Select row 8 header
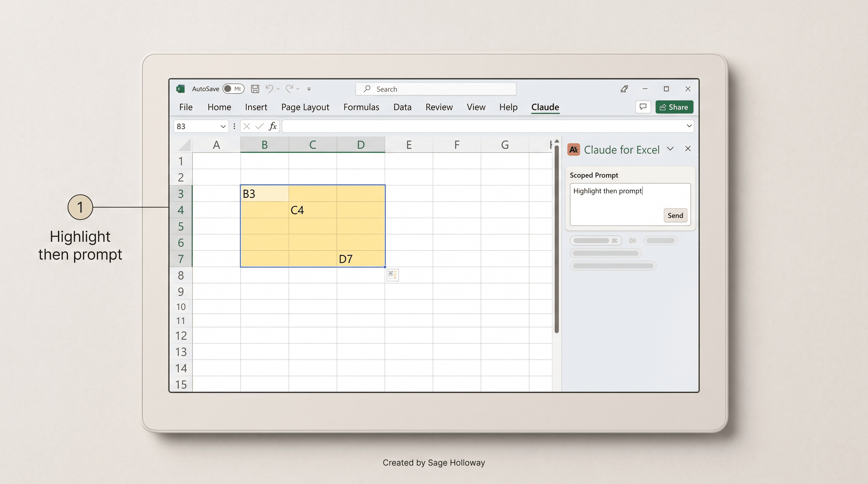 click(181, 275)
